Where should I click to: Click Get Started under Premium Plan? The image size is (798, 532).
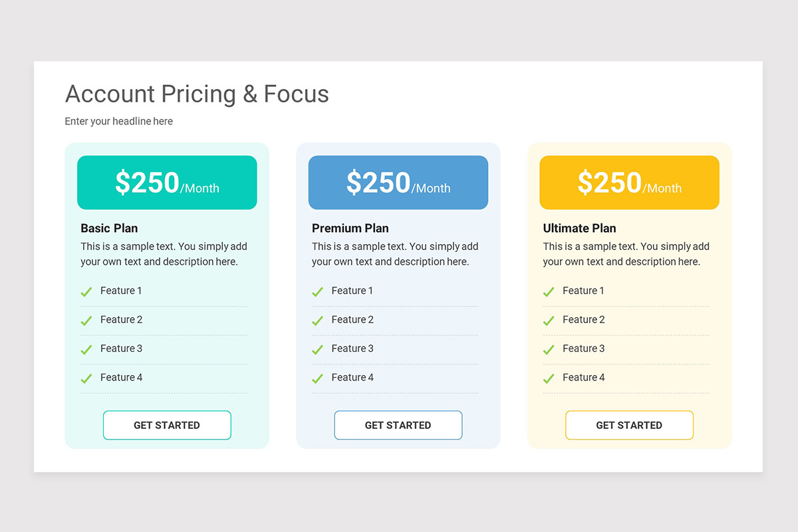398,425
